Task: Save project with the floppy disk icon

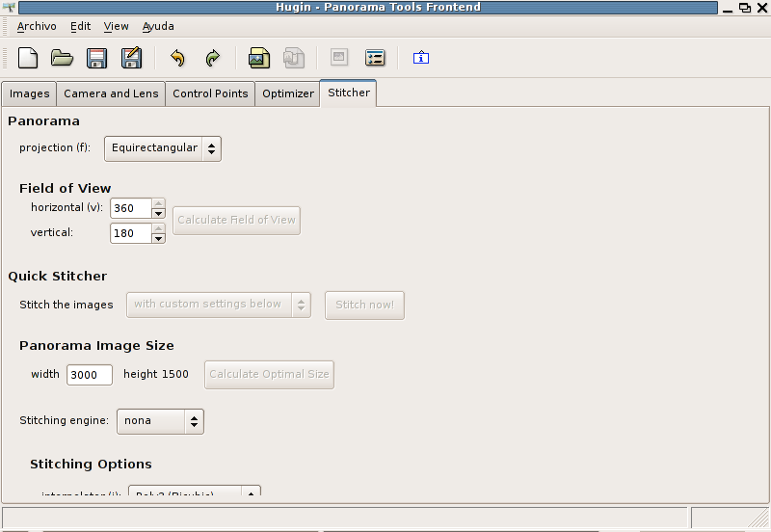Action: tap(97, 58)
